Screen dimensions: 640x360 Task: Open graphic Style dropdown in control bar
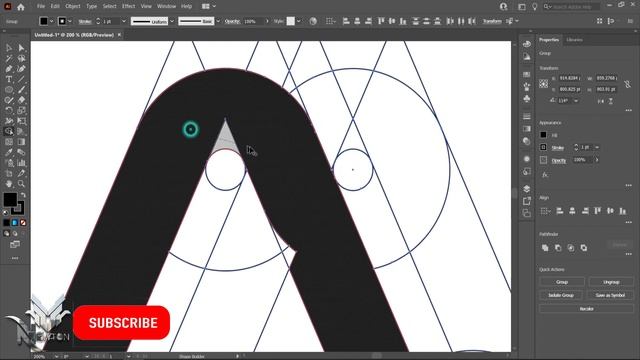point(299,21)
